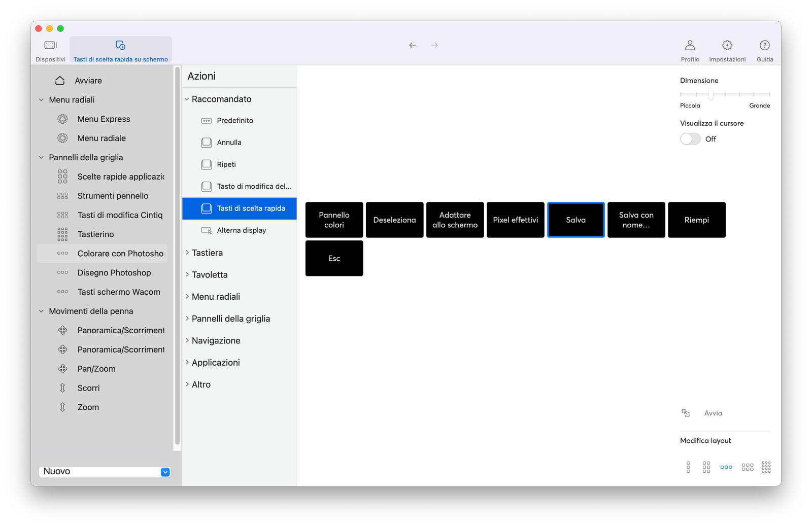Viewport: 812px width, 527px height.
Task: Select the first Panoramica/Scorrimento entry's icon
Action: pyautogui.click(x=62, y=330)
